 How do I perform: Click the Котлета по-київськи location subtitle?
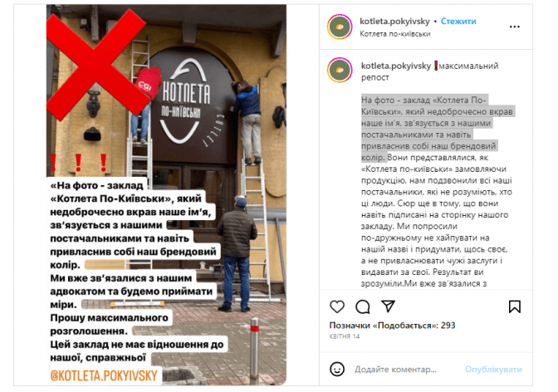[x=395, y=34]
